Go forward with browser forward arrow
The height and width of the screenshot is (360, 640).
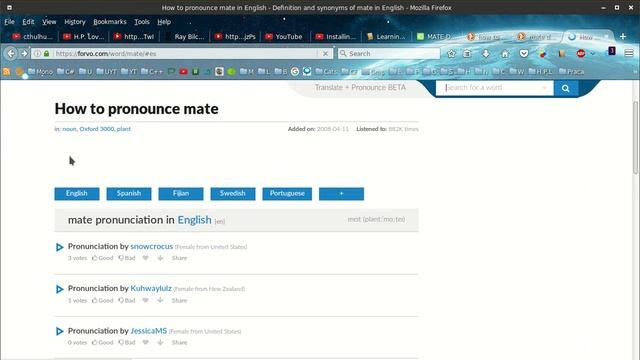(24, 53)
